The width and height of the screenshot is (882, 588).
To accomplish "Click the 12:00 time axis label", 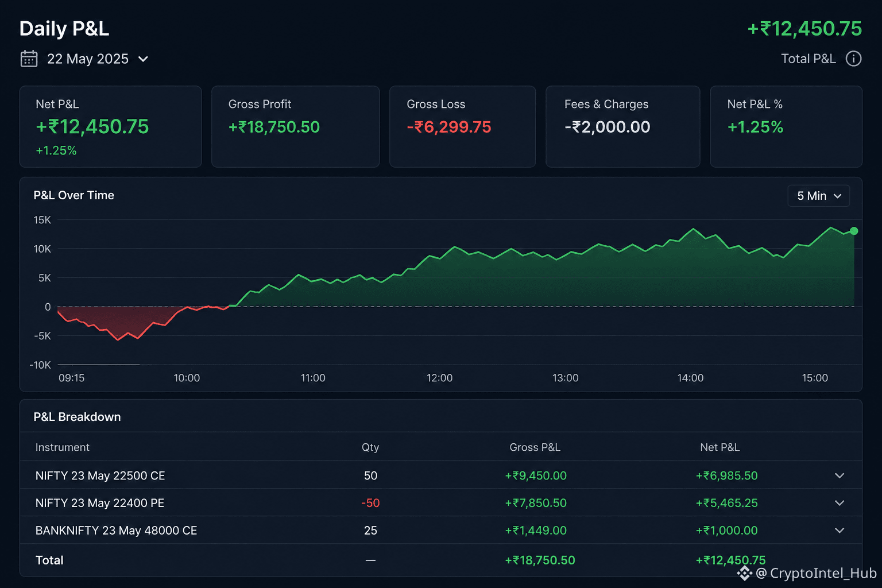I will (439, 378).
